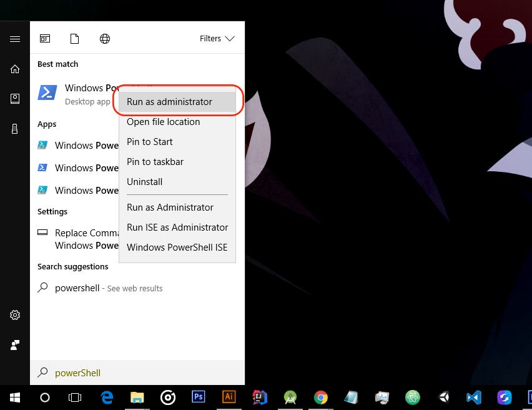Open IntelliJ IDEA from the taskbar
532x410 pixels.
tap(259, 397)
